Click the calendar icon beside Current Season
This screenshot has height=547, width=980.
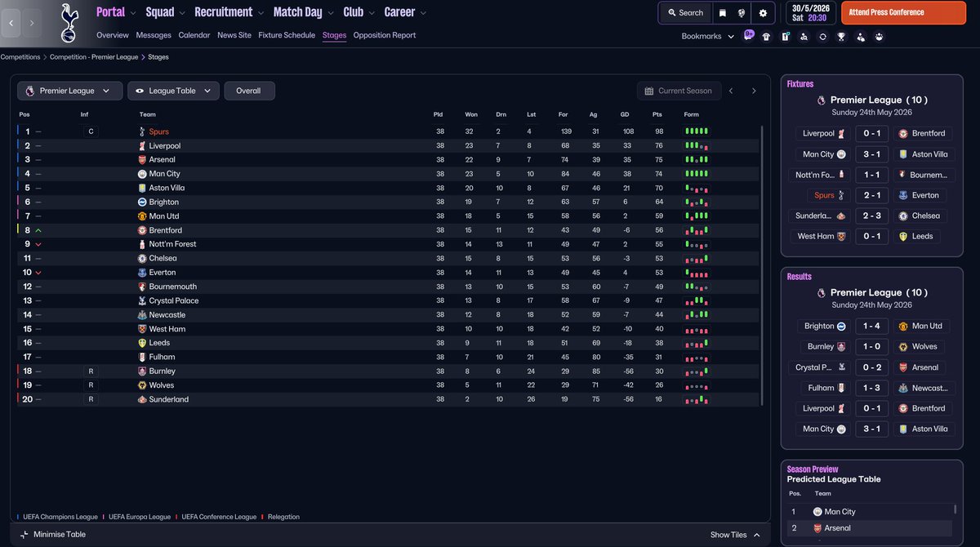tap(649, 91)
